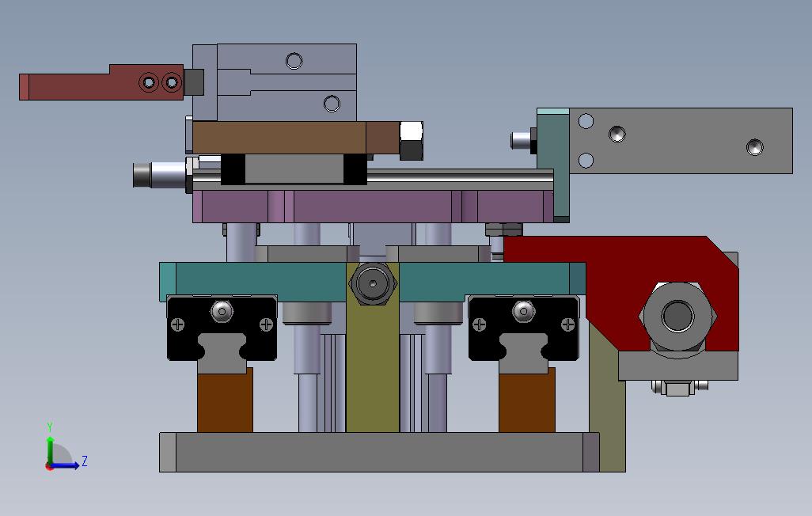Select the reddish-brown clamp arm at top left
The image size is (812, 516).
tap(101, 82)
